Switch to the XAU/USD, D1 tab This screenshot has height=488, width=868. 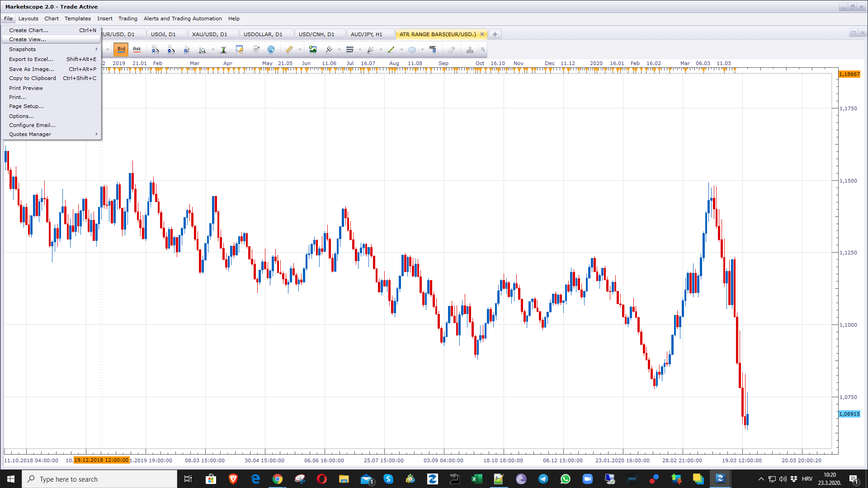(x=210, y=34)
